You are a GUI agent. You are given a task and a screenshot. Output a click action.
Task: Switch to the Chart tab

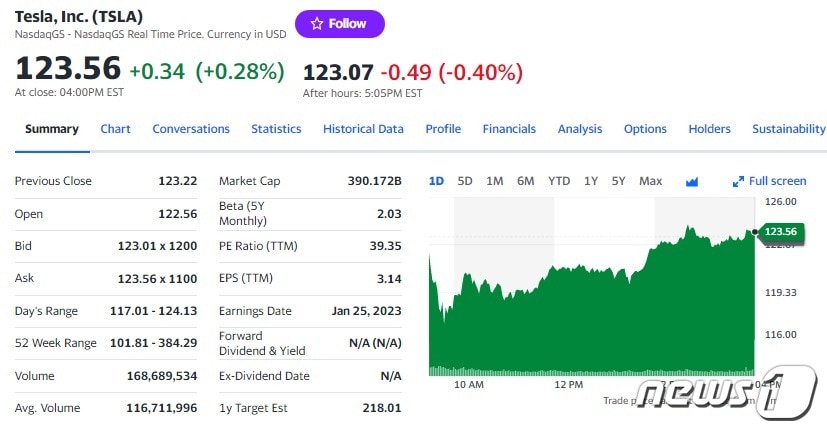point(115,129)
